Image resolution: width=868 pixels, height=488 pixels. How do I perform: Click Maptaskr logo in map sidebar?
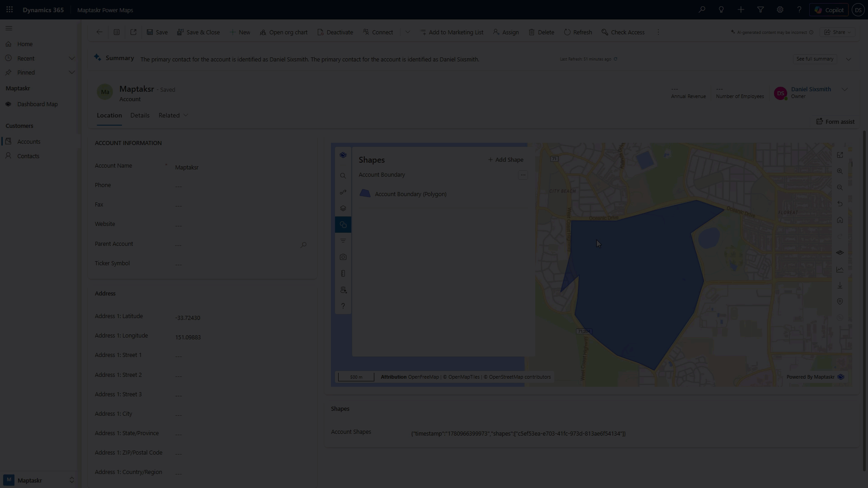(x=343, y=155)
